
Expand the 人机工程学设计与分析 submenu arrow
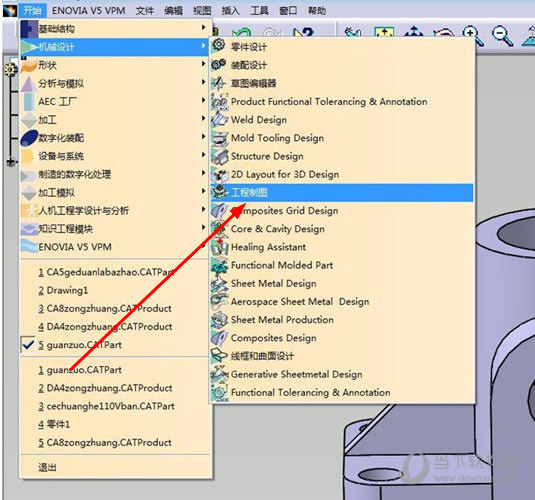point(203,209)
